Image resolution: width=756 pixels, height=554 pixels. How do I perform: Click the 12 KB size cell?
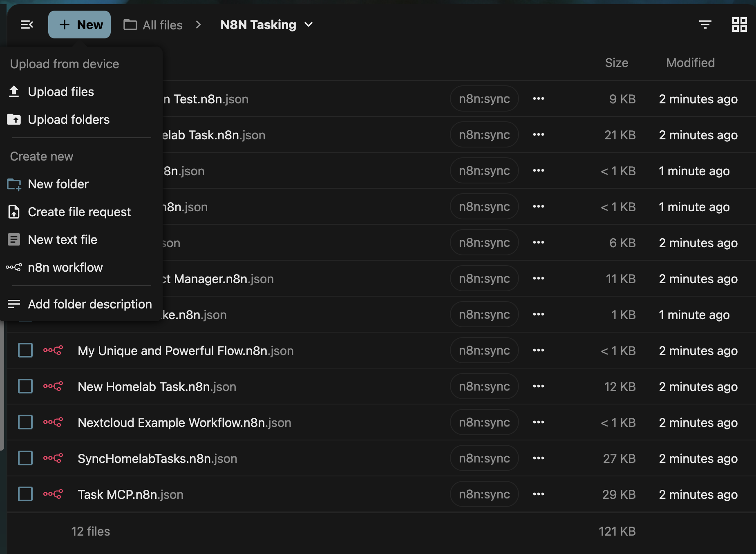(x=620, y=386)
